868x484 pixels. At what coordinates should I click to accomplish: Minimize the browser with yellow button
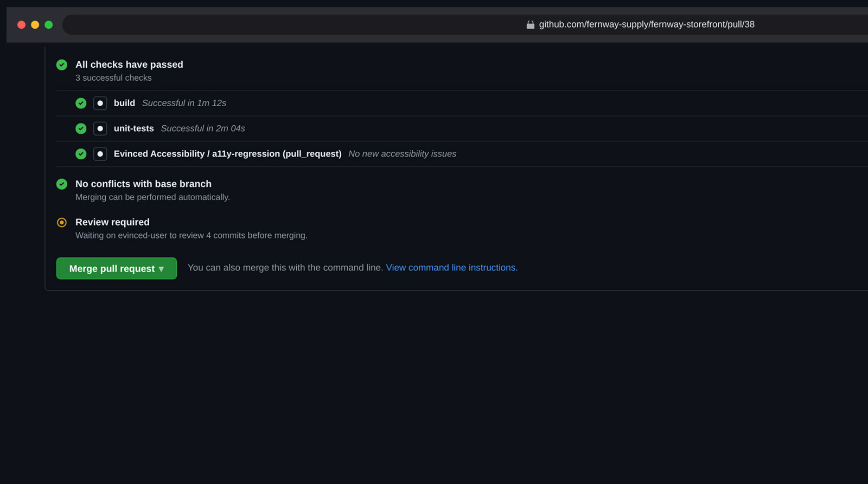tap(35, 24)
